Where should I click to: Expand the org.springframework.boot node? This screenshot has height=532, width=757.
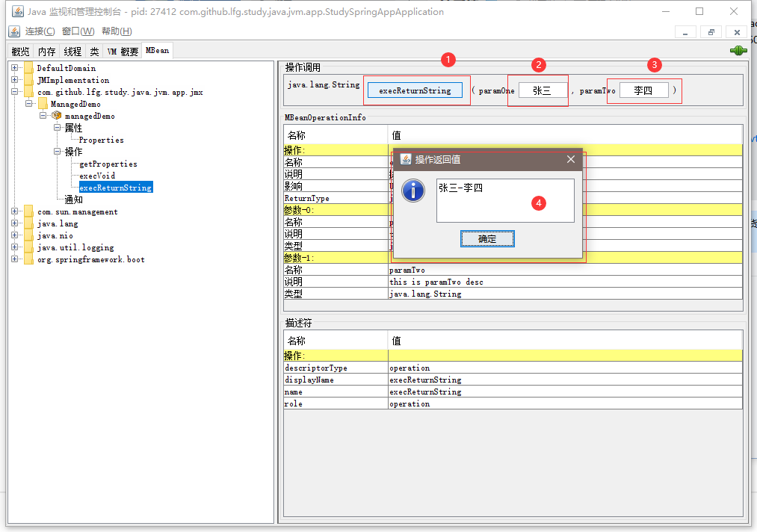pos(14,259)
